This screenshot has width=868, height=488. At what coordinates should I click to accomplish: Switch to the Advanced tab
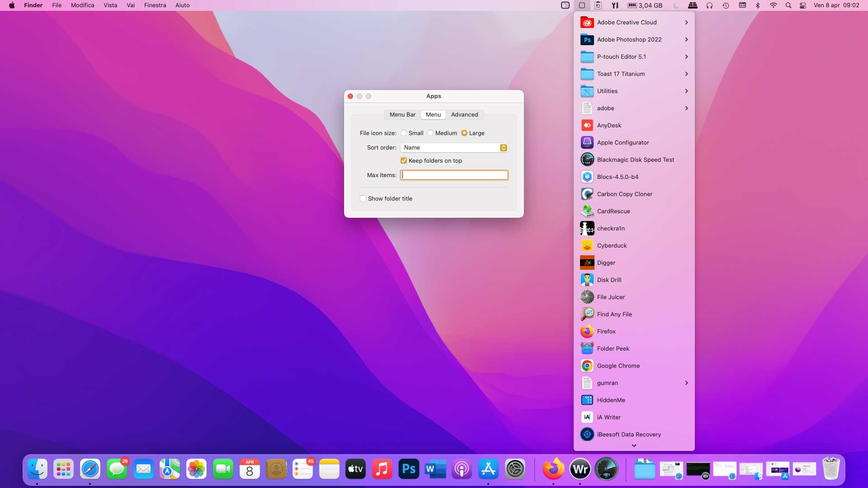[464, 114]
